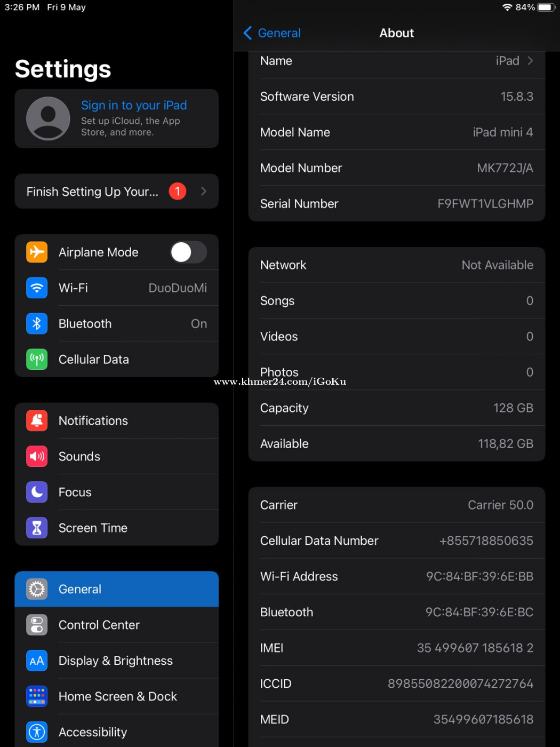Tap the Display & Brightness AA icon
This screenshot has width=560, height=747.
[37, 661]
